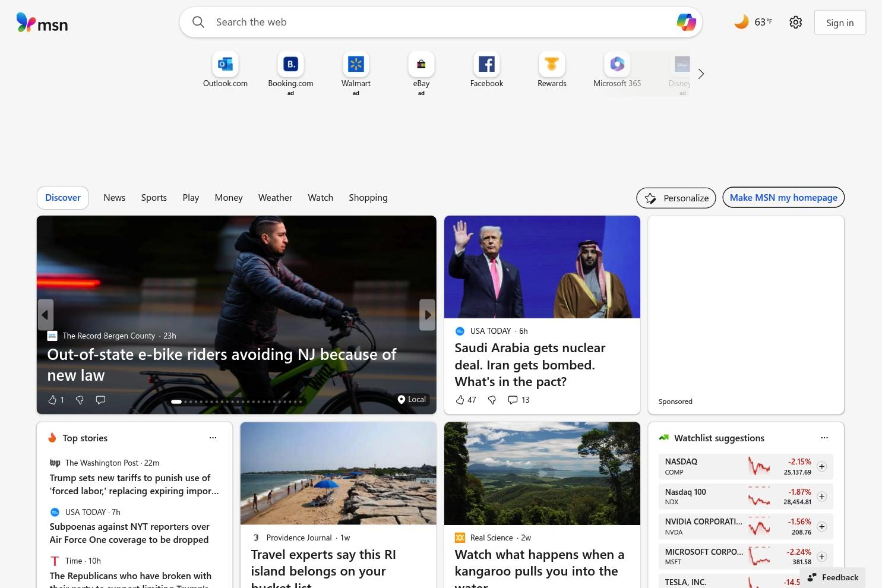
Task: Click the Real Science source label
Action: pos(491,538)
